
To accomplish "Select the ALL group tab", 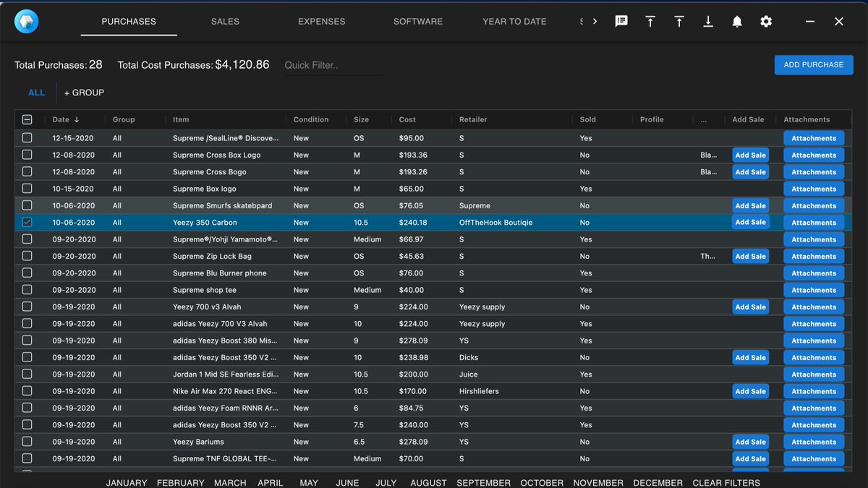I will point(36,93).
